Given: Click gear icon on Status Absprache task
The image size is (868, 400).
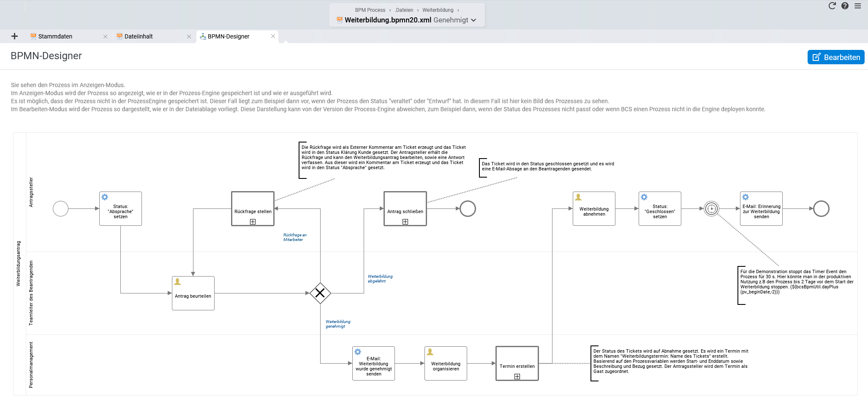Looking at the screenshot, I should point(105,197).
